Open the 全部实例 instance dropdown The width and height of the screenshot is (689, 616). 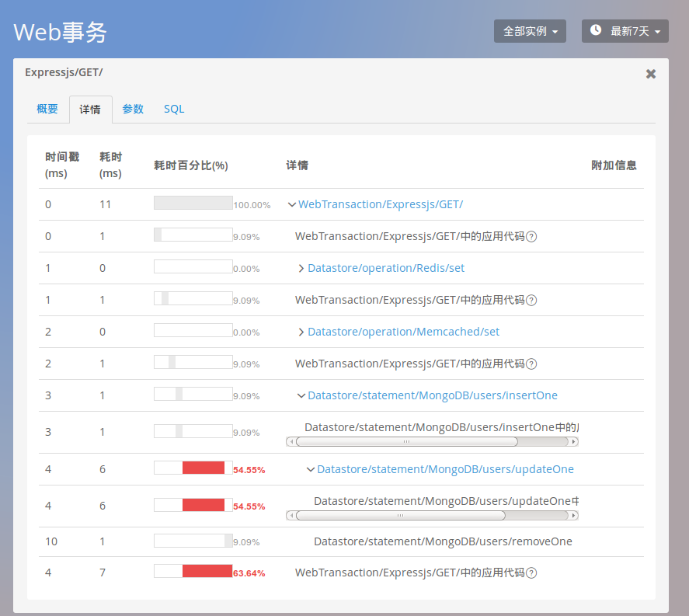[x=530, y=31]
